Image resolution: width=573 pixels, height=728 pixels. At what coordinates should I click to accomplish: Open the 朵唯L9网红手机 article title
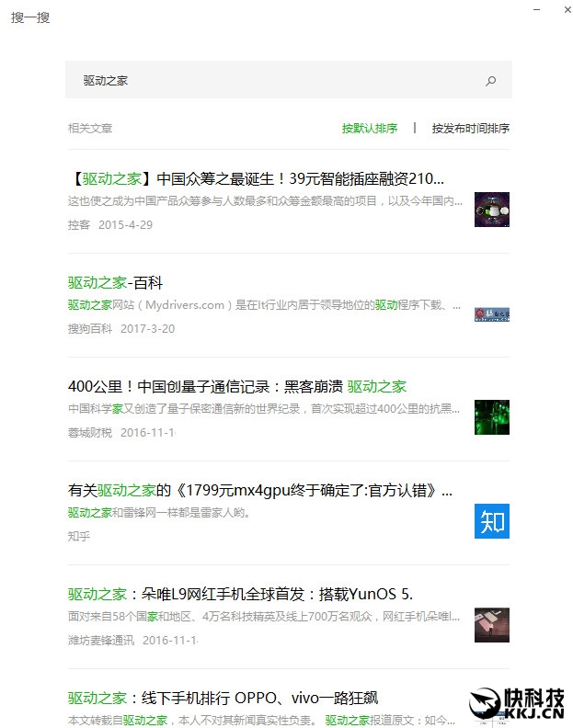click(x=240, y=594)
